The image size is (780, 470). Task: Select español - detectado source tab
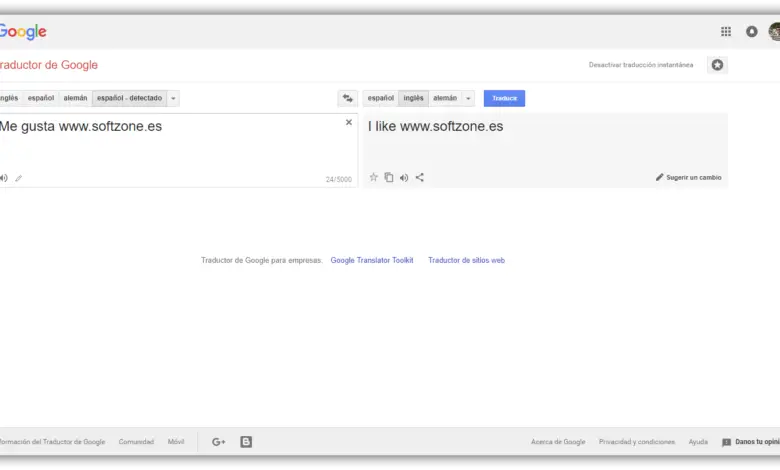[129, 98]
